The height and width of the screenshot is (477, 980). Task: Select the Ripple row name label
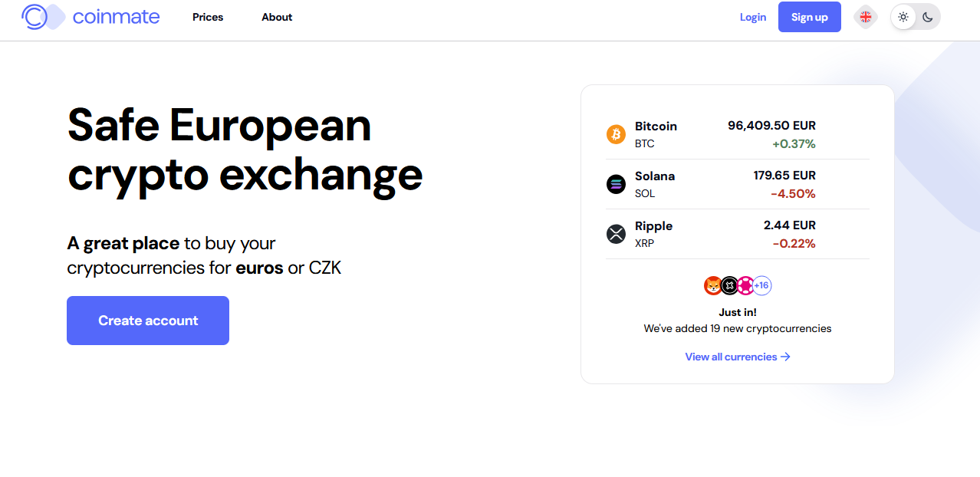[x=653, y=226]
